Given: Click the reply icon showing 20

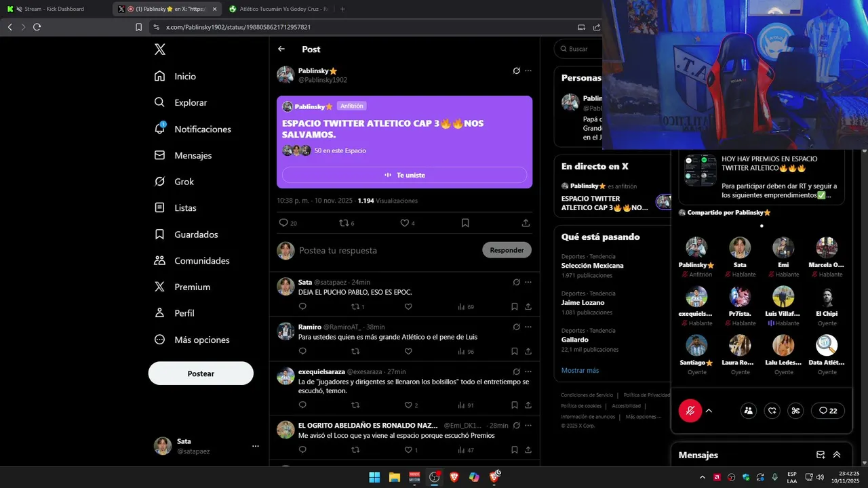Looking at the screenshot, I should [283, 222].
